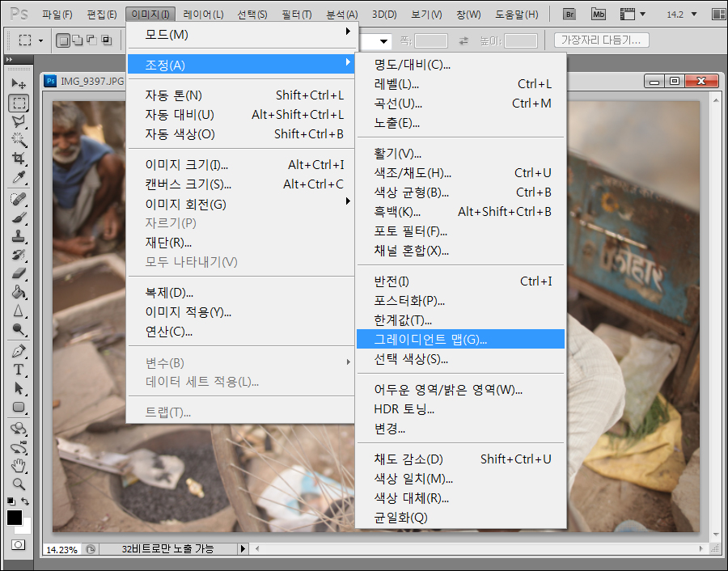The width and height of the screenshot is (728, 571).
Task: Choose 자동 톤(N) menu entry
Action: coord(241,95)
